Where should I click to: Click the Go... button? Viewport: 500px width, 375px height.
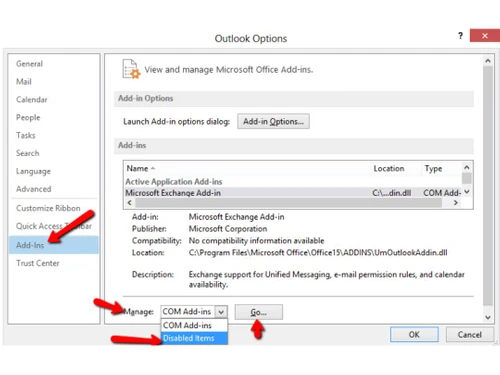pyautogui.click(x=259, y=312)
